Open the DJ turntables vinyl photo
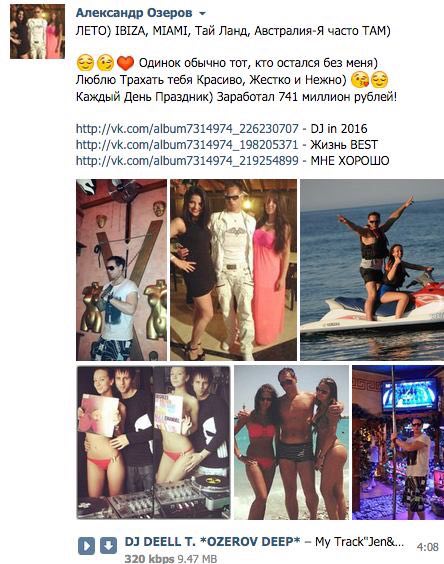This screenshot has height=564, width=444. tap(154, 443)
